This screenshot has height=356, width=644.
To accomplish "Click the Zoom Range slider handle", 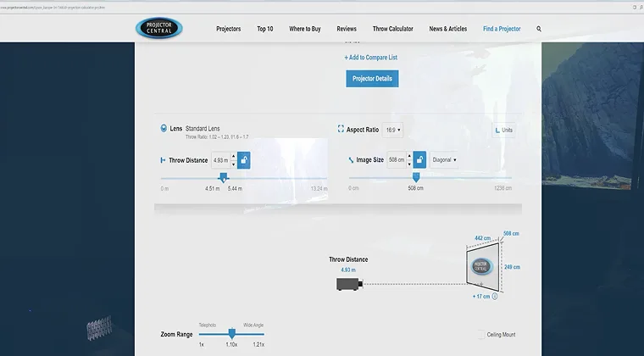I will tap(232, 333).
